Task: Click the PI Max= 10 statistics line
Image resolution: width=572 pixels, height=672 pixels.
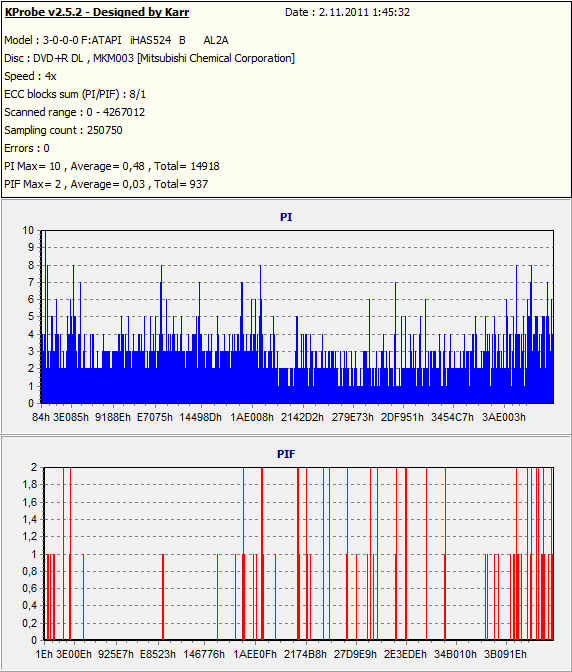Action: 112,166
